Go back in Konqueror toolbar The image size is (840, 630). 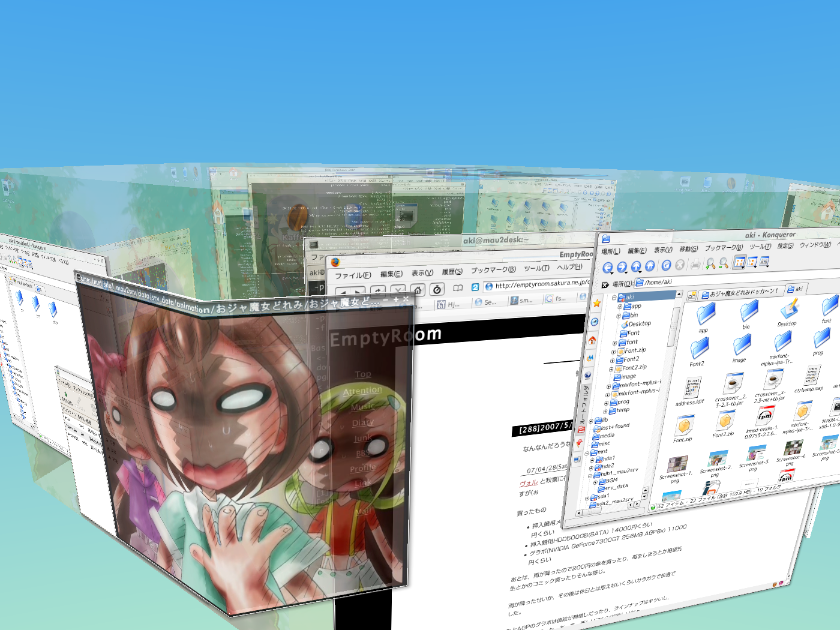click(x=607, y=268)
